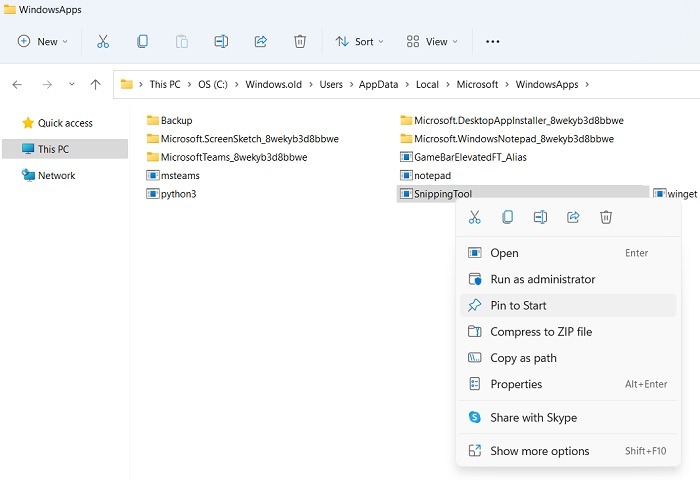This screenshot has height=480, width=700.
Task: Jump to Windows.old in breadcrumb
Action: (274, 84)
